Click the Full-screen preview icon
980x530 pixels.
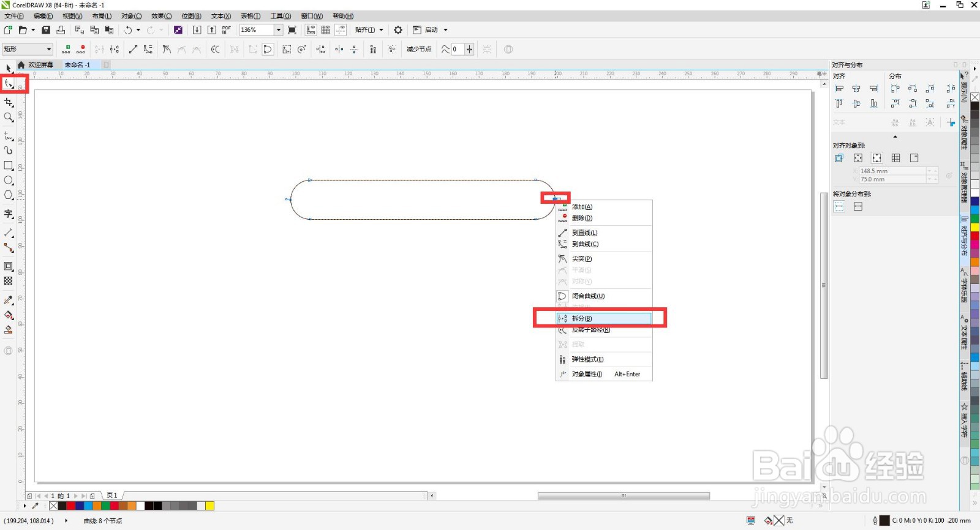292,30
